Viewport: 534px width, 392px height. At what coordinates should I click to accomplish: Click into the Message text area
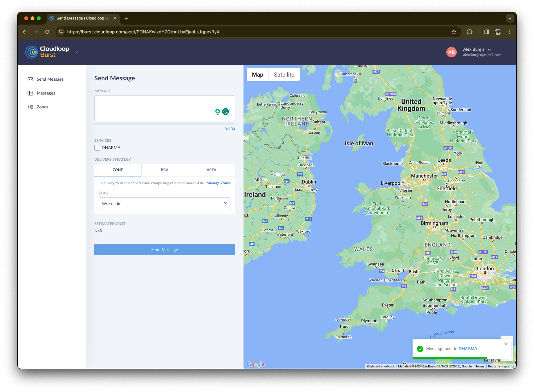(x=165, y=108)
